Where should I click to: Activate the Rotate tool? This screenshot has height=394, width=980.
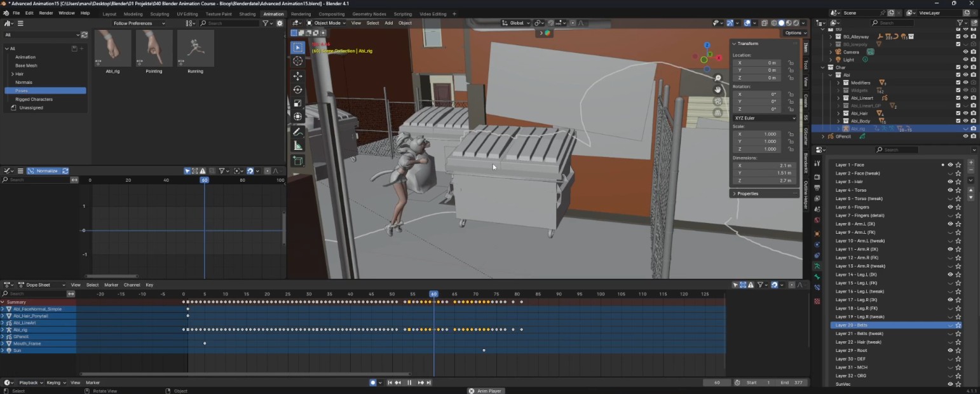point(297,90)
